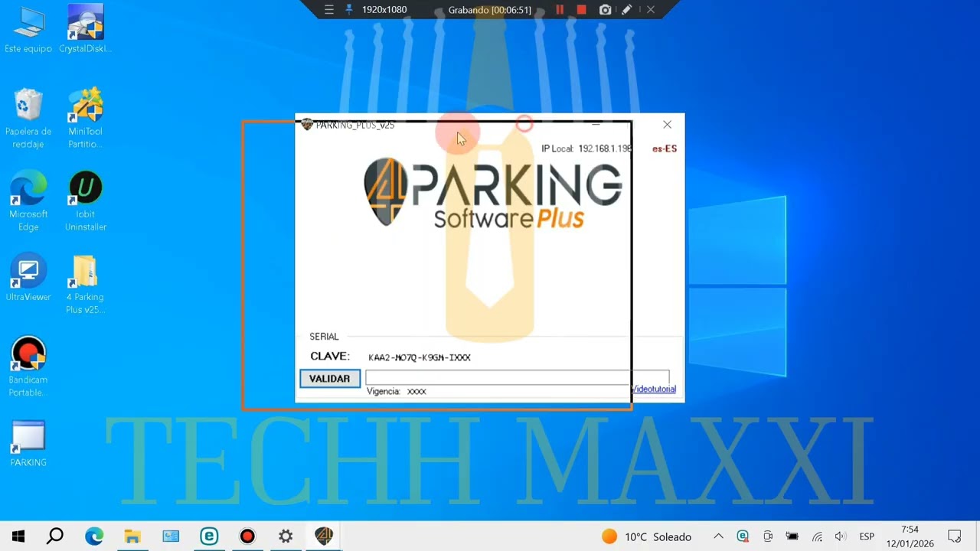The width and height of the screenshot is (980, 551).
Task: Open taskbar Search magnifier
Action: (x=55, y=536)
